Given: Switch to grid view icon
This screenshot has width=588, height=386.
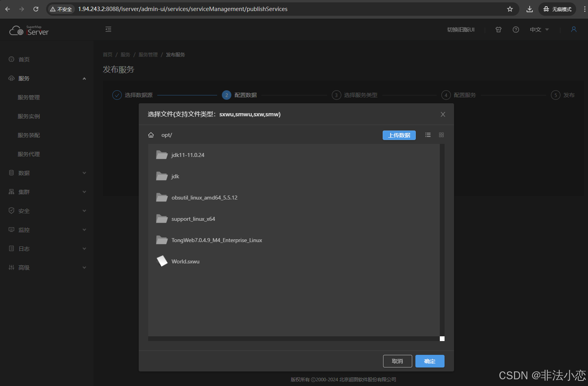Looking at the screenshot, I should tap(441, 135).
